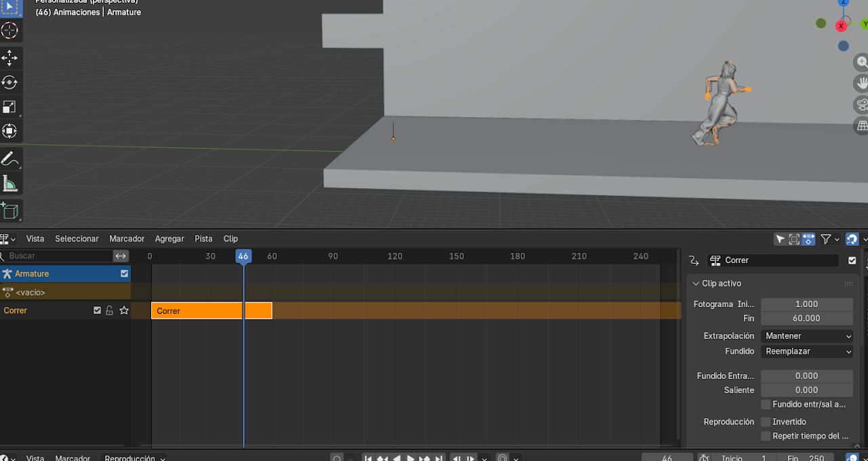
Task: Select the Measure tool
Action: point(10,184)
